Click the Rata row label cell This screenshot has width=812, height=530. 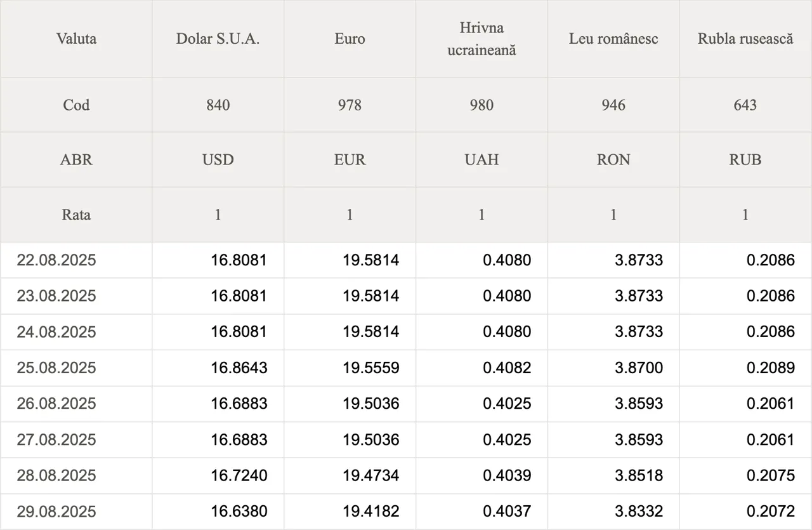[x=76, y=215]
